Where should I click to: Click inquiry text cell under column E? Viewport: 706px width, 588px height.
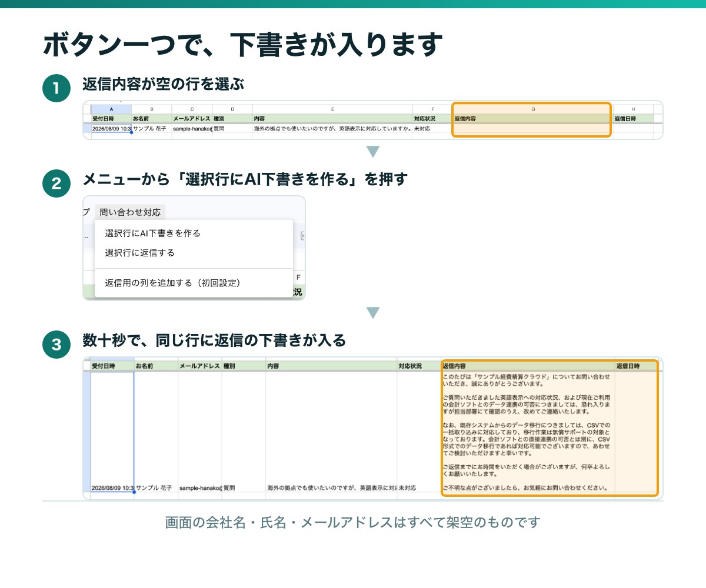[332, 128]
